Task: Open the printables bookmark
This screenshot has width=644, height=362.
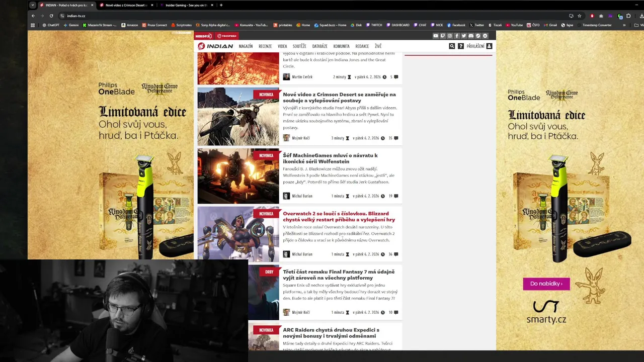Action: click(x=282, y=25)
